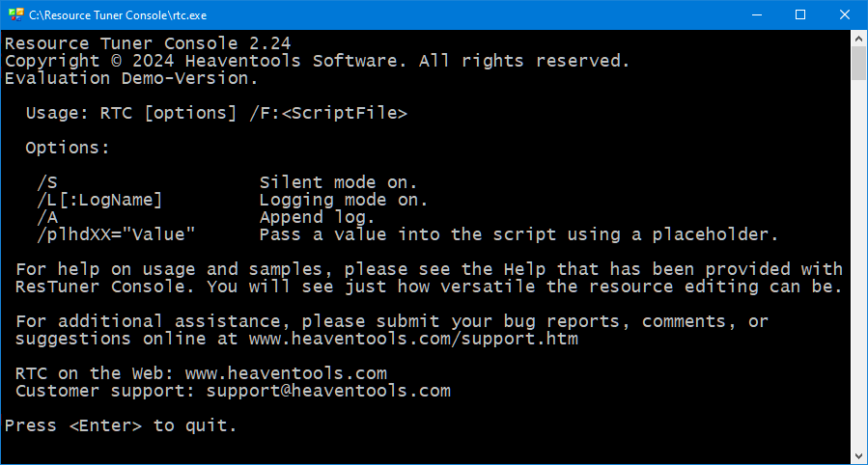The image size is (868, 465).
Task: Click the /S silent mode option
Action: [x=47, y=182]
